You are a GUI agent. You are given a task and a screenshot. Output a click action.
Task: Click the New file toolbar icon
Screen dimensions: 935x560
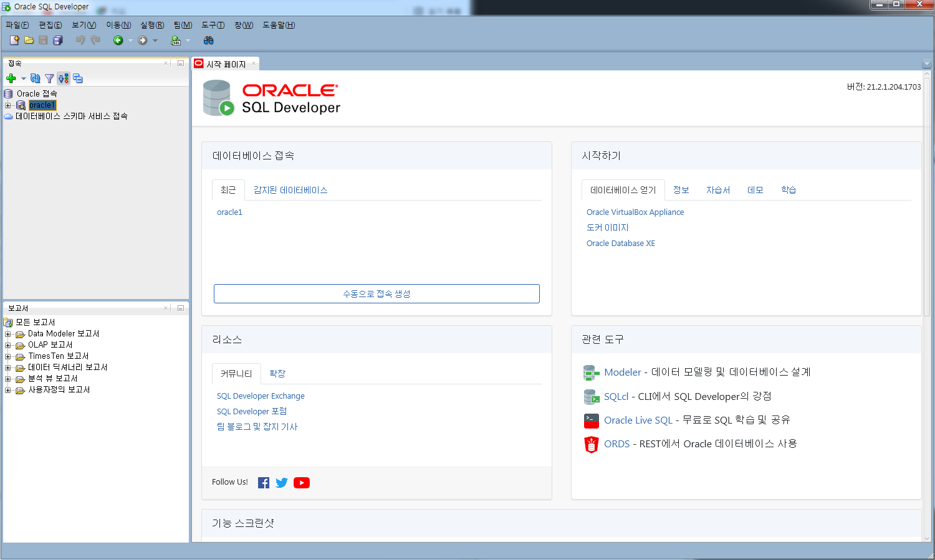point(14,40)
